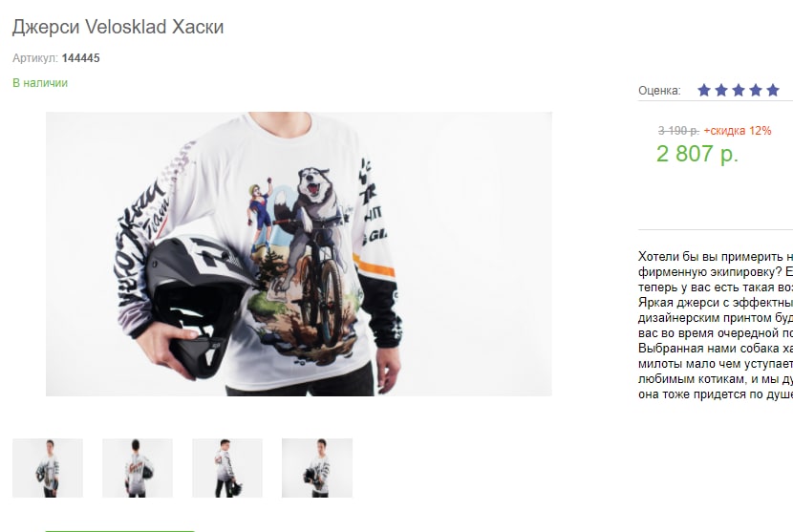Click the article number 144445
Screen dimensions: 793x532
click(81, 58)
